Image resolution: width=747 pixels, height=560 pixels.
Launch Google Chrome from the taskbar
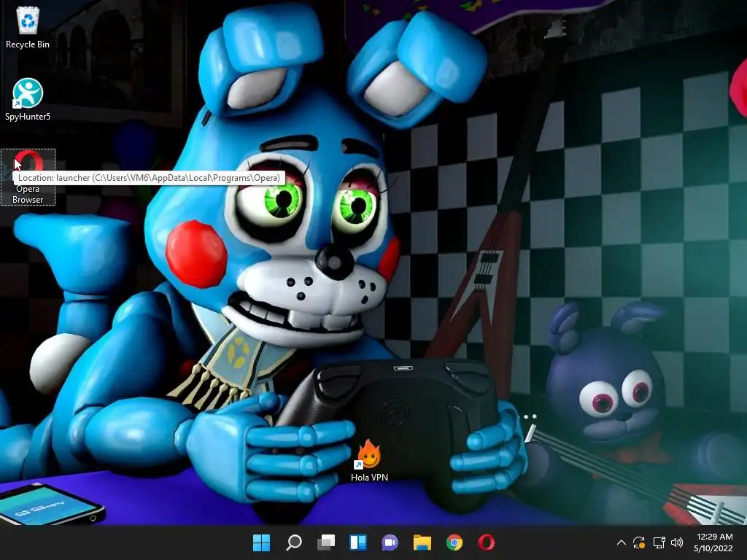click(x=454, y=542)
